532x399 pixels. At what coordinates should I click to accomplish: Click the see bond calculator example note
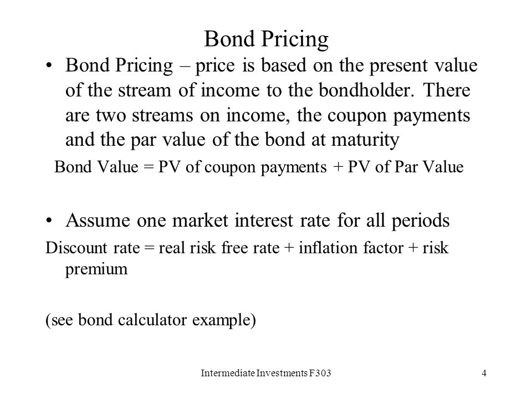(x=151, y=320)
